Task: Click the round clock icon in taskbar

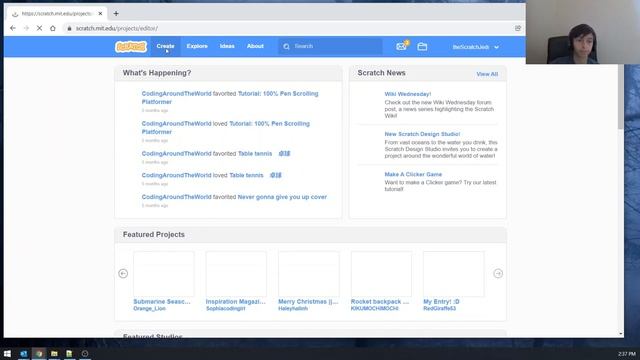Action: coord(85,353)
